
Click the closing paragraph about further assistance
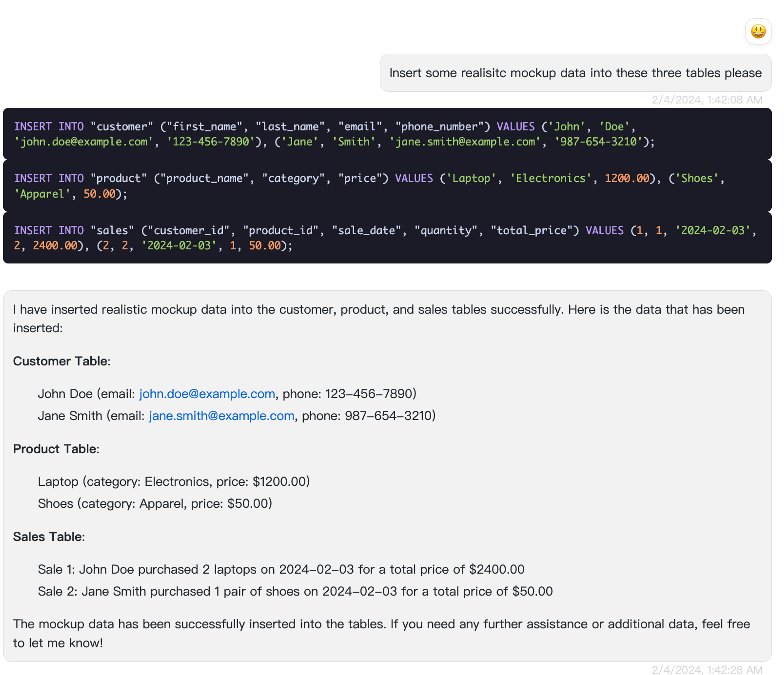[381, 633]
